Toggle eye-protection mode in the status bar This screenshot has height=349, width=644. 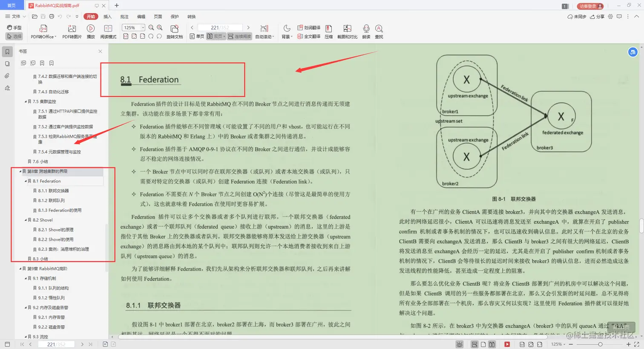click(459, 344)
